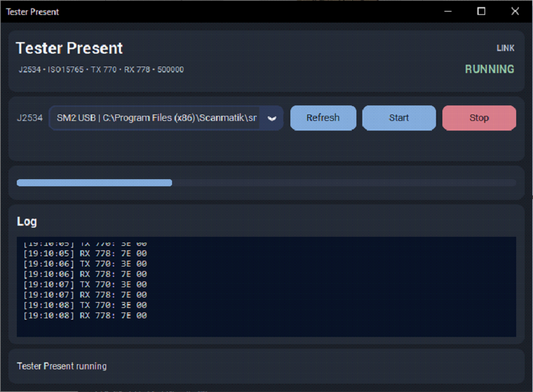
Task: Select the last log line RX 778 at 19:10:08
Action: click(85, 316)
